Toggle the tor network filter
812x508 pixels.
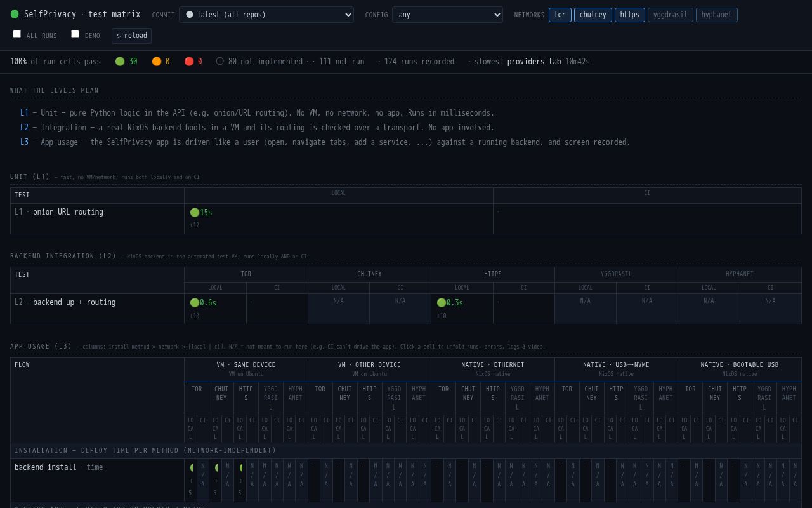(x=560, y=15)
